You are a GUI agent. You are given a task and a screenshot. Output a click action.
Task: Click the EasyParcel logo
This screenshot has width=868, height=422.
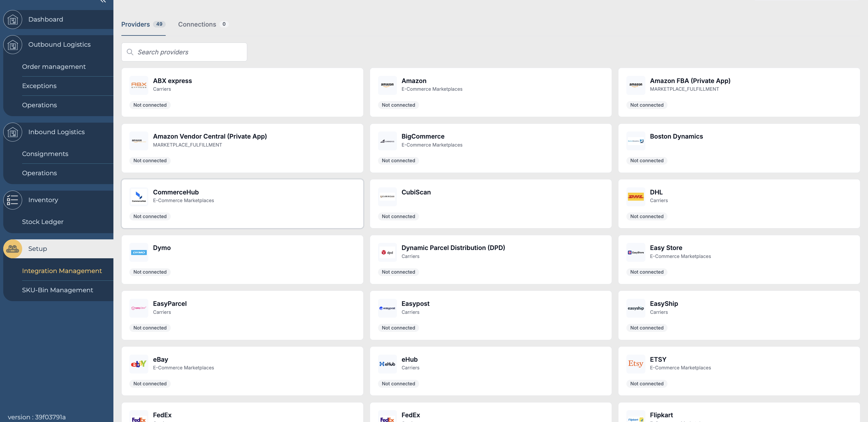[139, 308]
